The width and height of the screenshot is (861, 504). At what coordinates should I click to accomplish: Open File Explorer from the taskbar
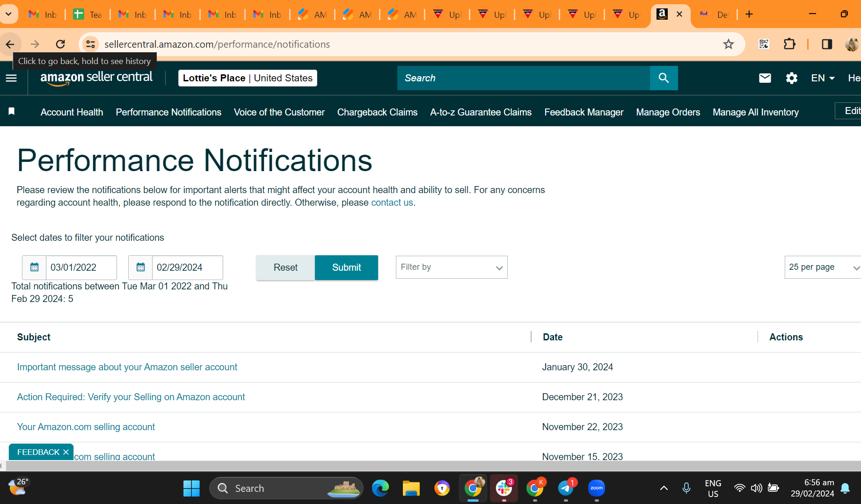coord(411,489)
